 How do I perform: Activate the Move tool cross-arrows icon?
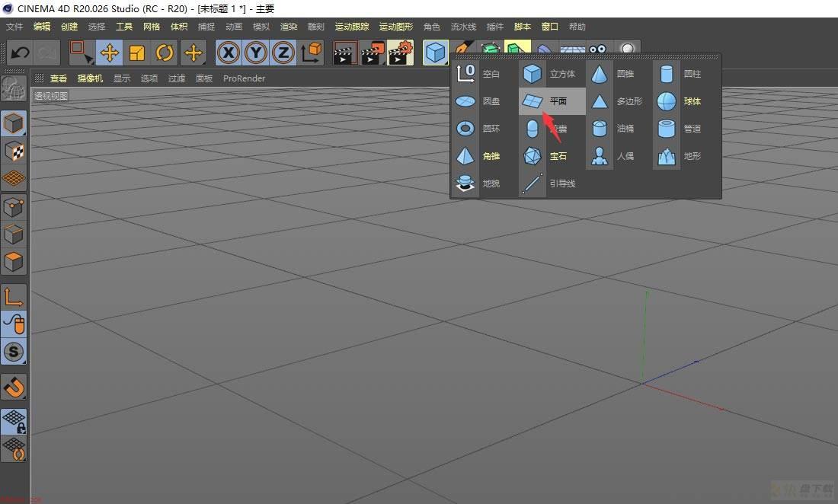(x=110, y=53)
